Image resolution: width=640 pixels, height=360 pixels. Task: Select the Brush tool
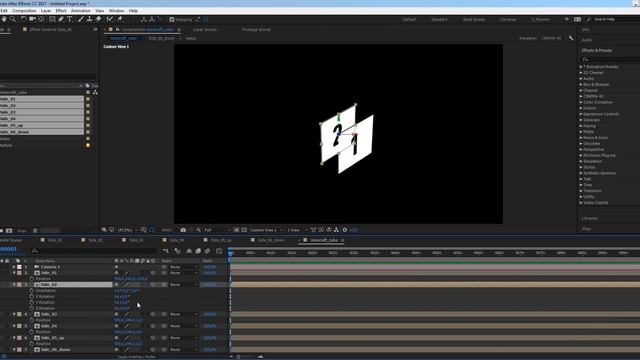click(x=81, y=19)
